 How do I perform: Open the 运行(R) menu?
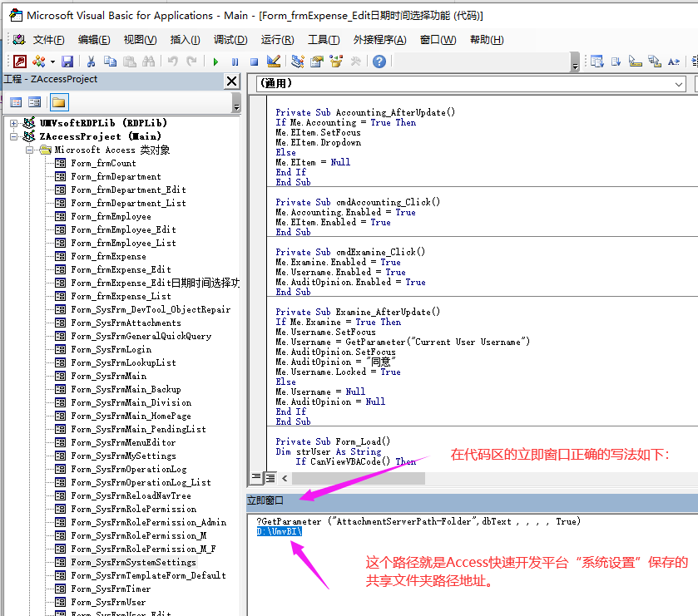pyautogui.click(x=277, y=40)
